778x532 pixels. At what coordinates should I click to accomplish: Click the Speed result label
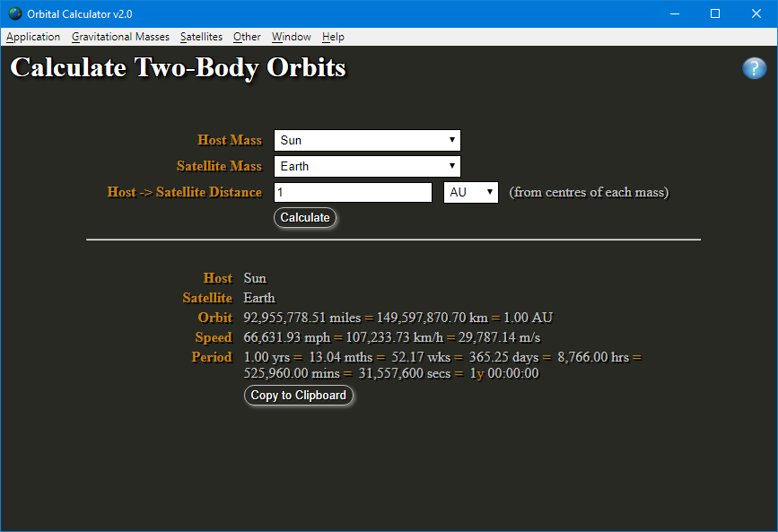pos(214,337)
